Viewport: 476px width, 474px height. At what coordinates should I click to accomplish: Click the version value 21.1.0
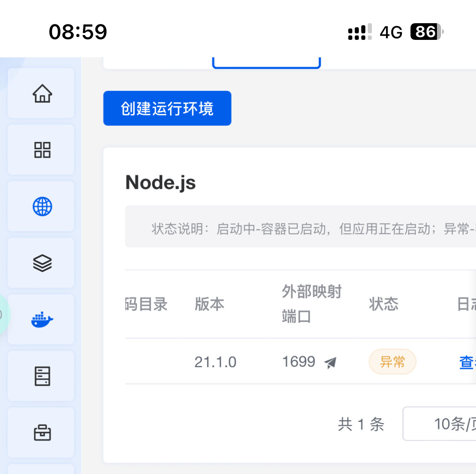(x=215, y=362)
